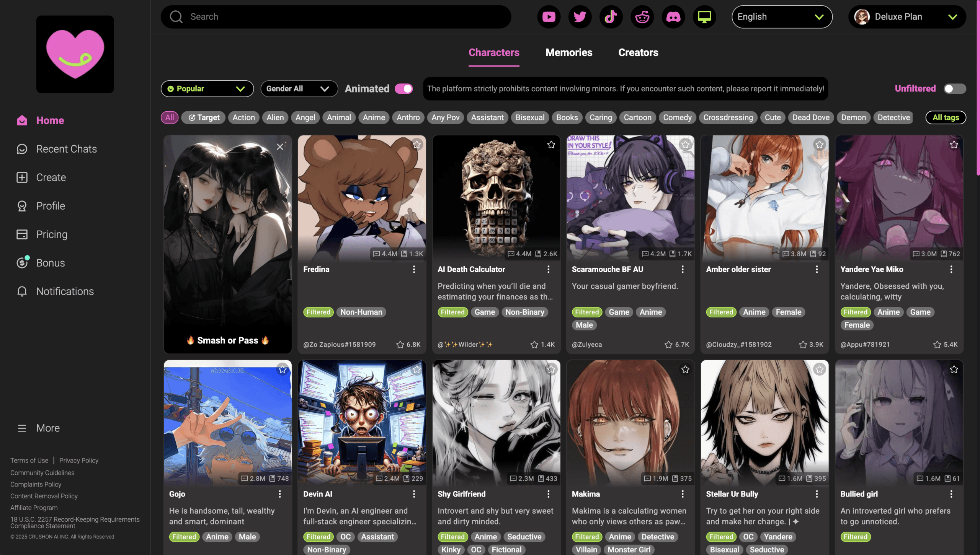Screen dimensions: 980x555
Task: Open three-dot menu on Makima card
Action: coord(683,494)
